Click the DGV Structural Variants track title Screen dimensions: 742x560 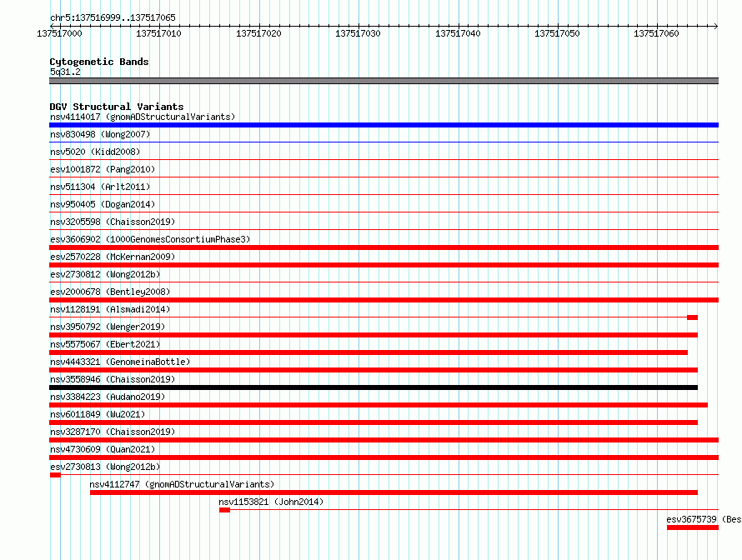pyautogui.click(x=117, y=107)
